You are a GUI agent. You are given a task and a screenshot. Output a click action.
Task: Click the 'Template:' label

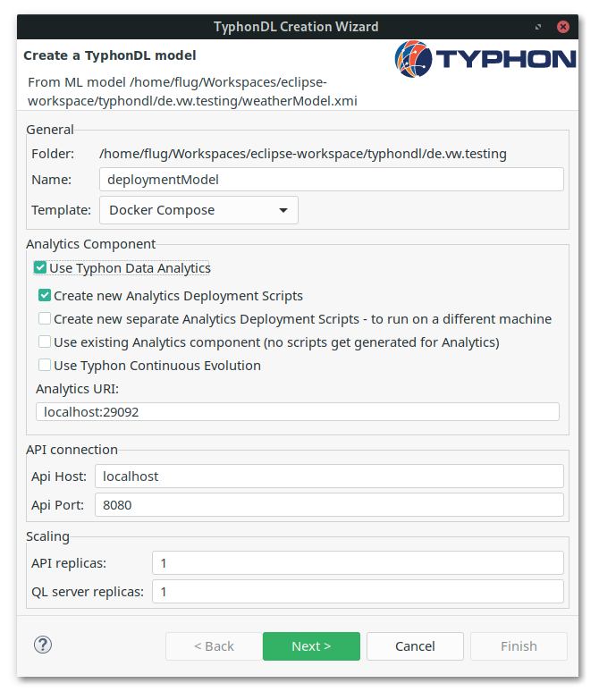pos(61,210)
